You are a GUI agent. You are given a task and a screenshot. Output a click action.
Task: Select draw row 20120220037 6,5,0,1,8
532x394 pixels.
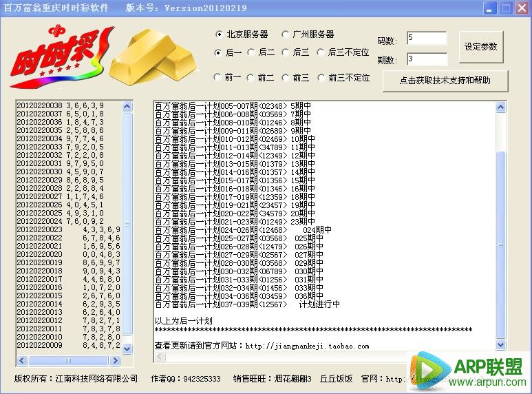coord(61,114)
